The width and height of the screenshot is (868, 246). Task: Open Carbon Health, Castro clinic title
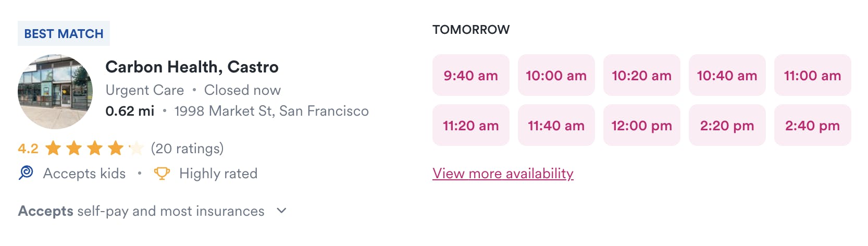[192, 67]
